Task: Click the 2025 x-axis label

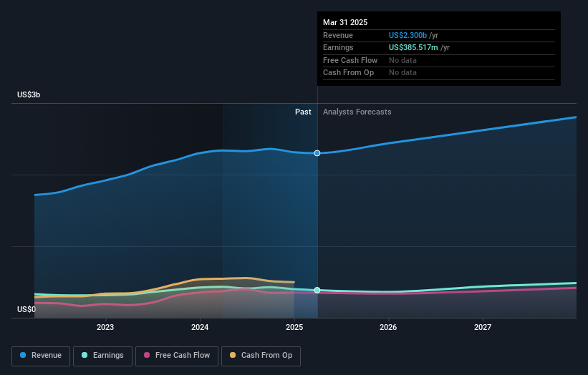Action: [294, 328]
